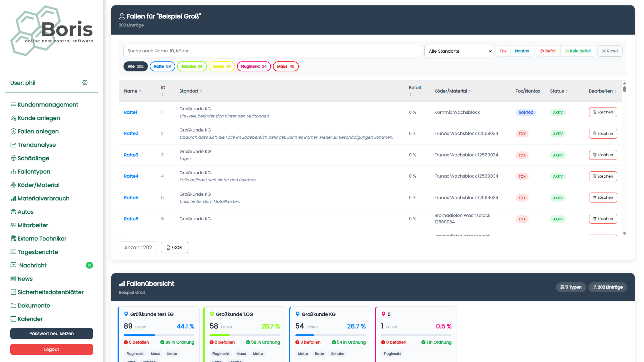Open the Ratte2 trap link
Screen dimensions: 644x362
(x=131, y=133)
